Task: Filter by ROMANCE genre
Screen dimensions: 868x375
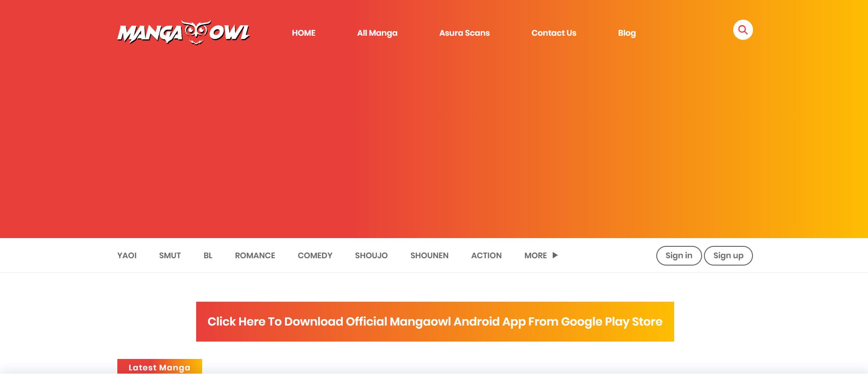Action: (x=255, y=255)
